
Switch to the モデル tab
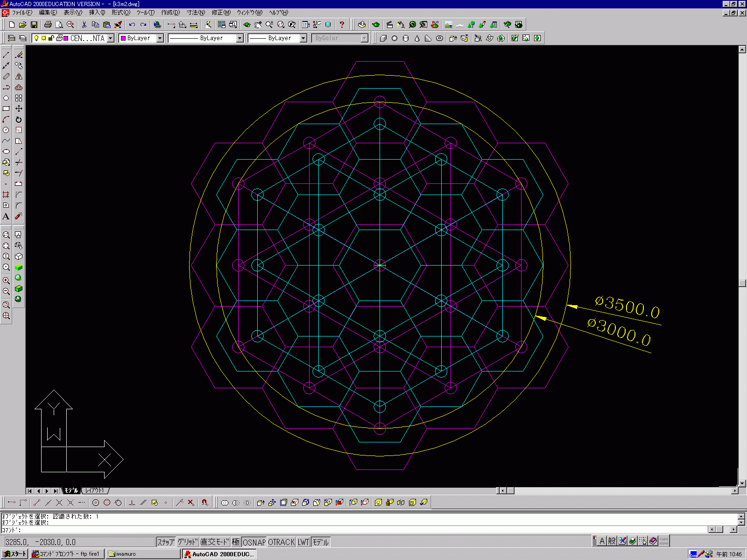[71, 490]
